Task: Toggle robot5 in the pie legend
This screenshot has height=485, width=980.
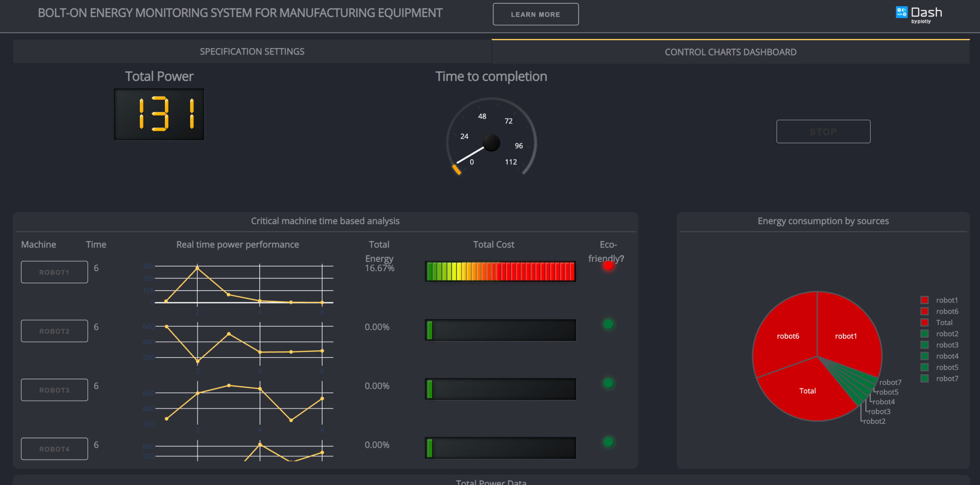Action: click(x=939, y=367)
